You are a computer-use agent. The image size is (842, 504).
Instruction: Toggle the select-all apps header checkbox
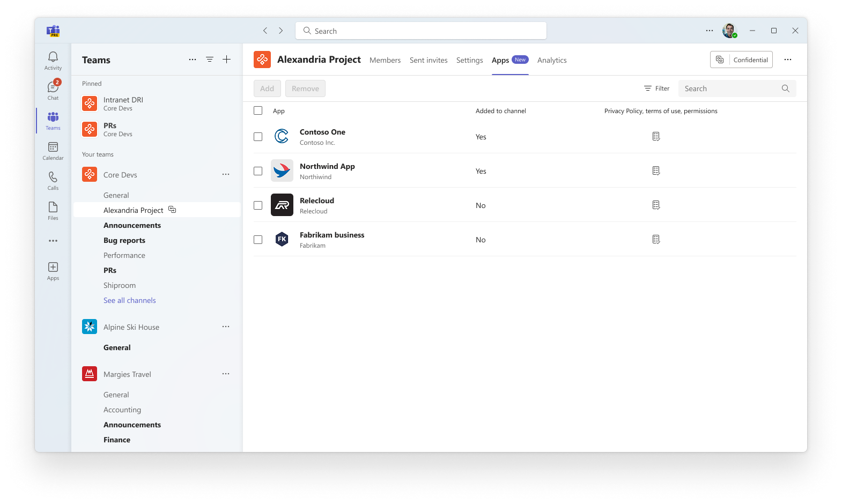(x=258, y=110)
